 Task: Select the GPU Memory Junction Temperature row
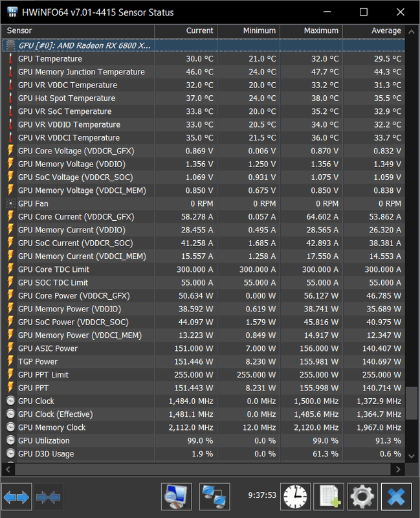click(x=204, y=72)
